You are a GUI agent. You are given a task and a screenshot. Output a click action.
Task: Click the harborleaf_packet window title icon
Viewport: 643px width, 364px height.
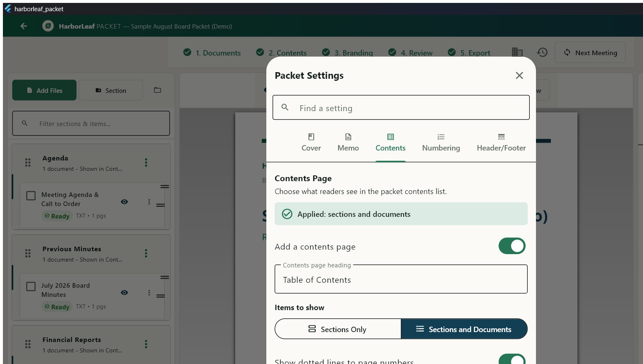8,9
